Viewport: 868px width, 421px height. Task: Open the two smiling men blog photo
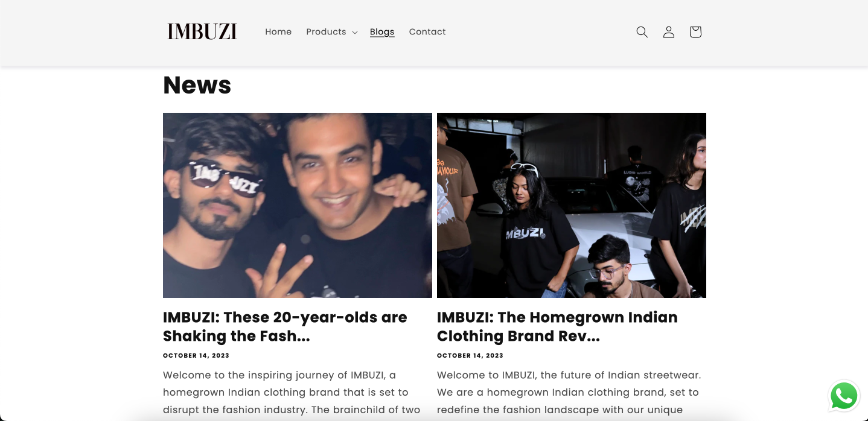coord(298,205)
